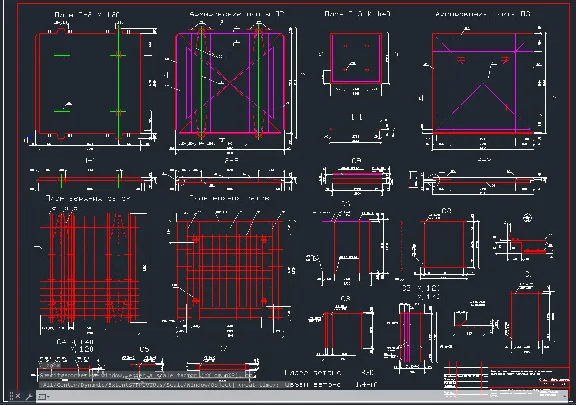Expand command history with the up arrow
Screen dimensions: 576x405
coord(565,396)
